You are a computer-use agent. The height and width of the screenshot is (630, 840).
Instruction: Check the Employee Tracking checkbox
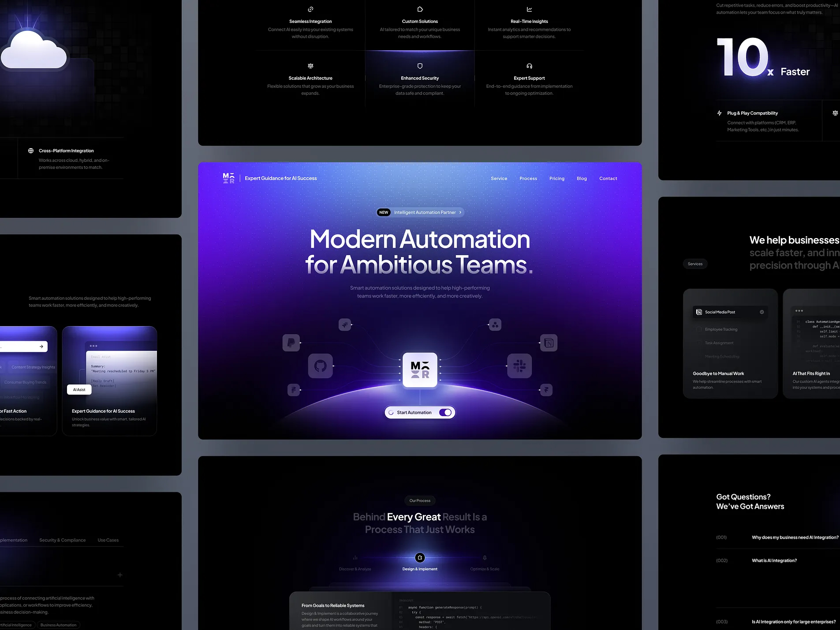699,329
